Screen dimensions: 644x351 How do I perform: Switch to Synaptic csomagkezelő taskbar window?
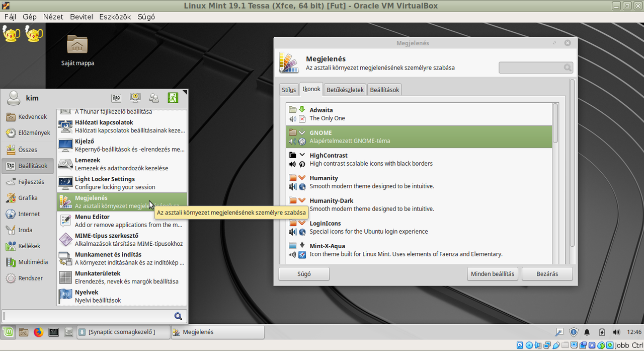click(x=123, y=332)
